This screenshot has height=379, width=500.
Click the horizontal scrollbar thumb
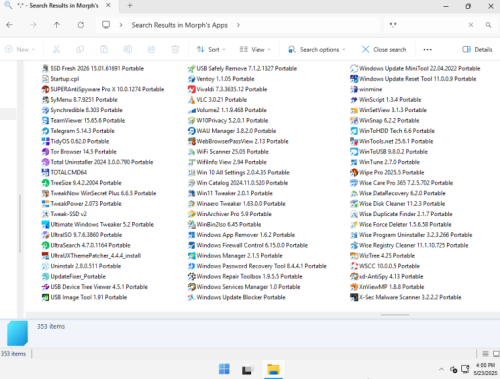click(x=395, y=314)
